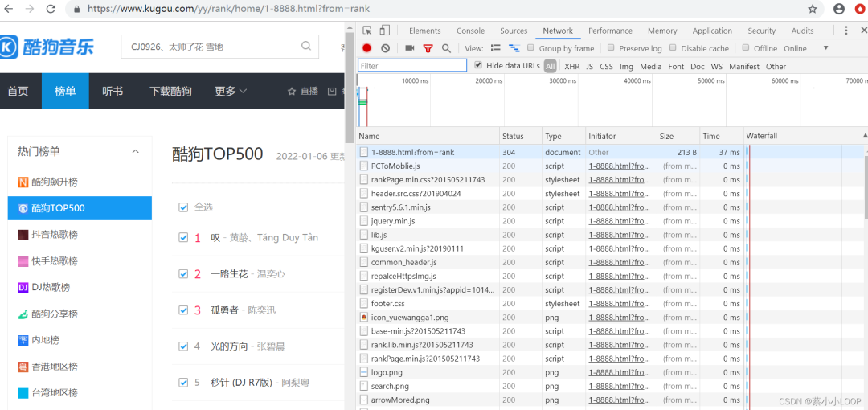The height and width of the screenshot is (410, 868).
Task: Uncheck song 2 一路生花 checkbox
Action: (183, 273)
